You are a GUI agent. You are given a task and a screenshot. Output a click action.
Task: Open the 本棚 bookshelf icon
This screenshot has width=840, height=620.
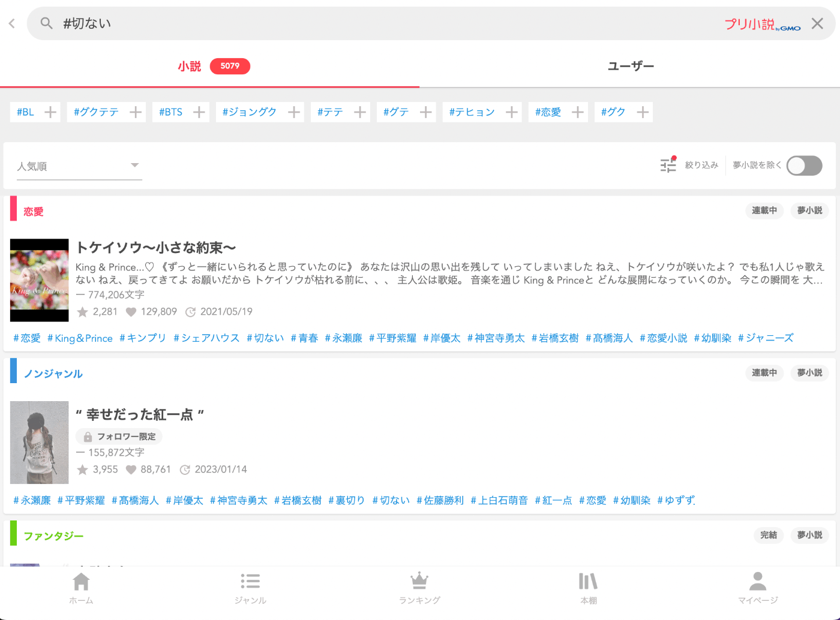click(588, 581)
